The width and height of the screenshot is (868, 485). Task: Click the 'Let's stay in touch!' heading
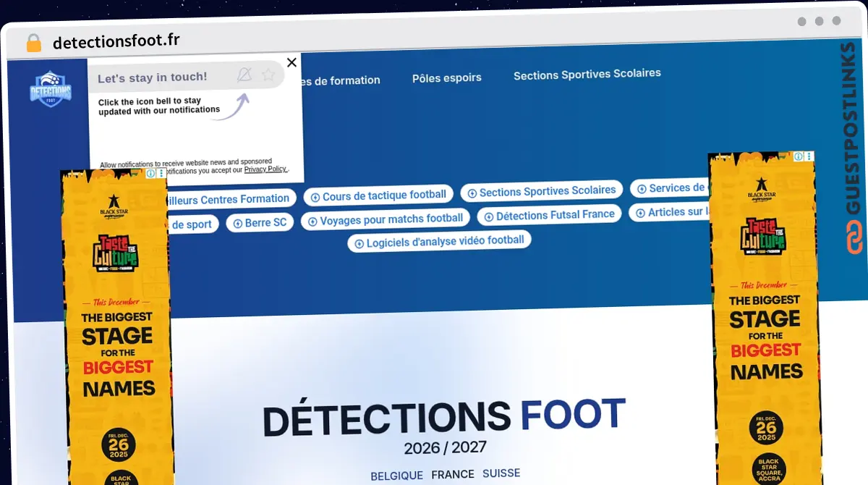click(152, 77)
